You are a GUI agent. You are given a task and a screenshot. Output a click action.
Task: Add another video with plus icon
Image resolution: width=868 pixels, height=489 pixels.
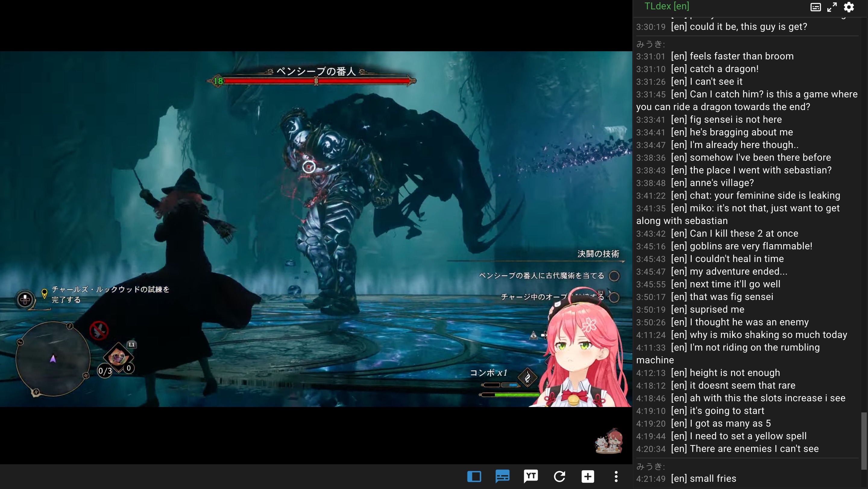[x=588, y=477]
